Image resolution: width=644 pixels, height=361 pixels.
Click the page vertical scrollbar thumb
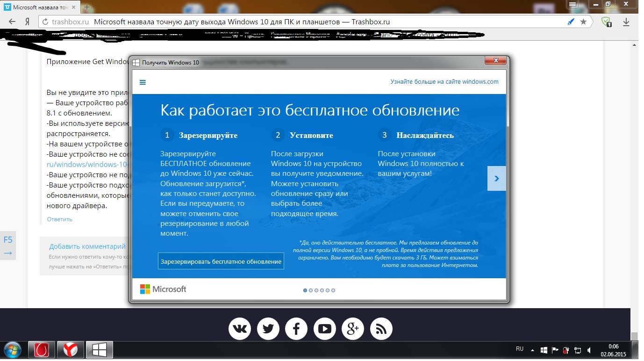point(634,337)
